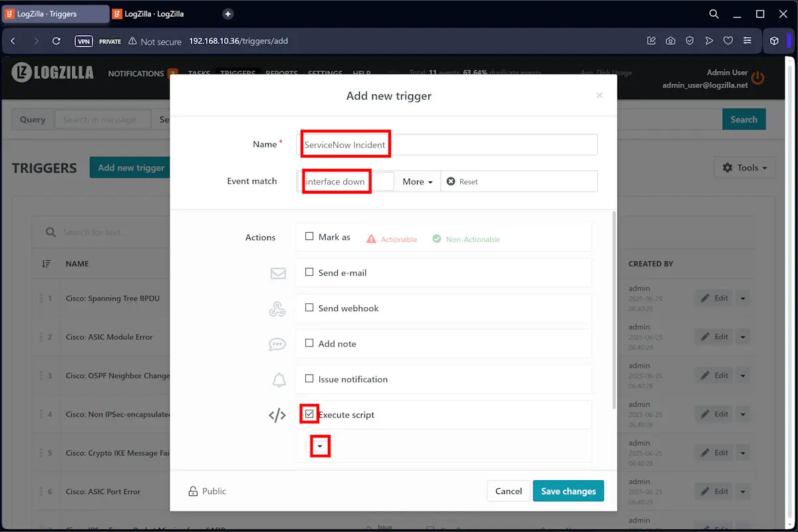
Task: Click the camera capture icon in browser toolbar
Action: point(670,41)
